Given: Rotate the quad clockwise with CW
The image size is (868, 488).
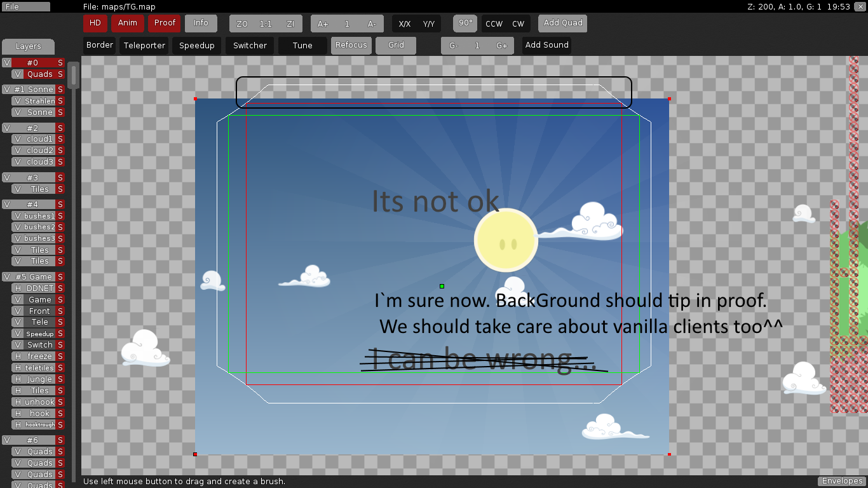Looking at the screenshot, I should coord(519,22).
